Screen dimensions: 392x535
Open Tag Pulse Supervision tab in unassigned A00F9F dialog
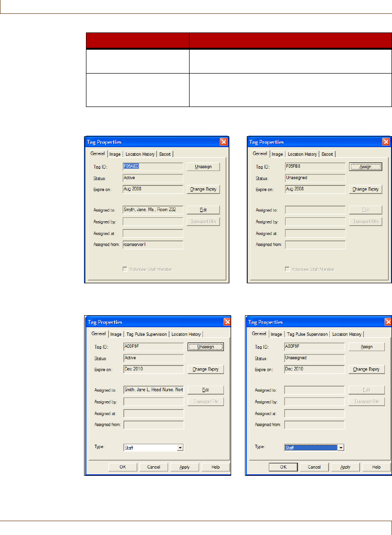pos(307,334)
